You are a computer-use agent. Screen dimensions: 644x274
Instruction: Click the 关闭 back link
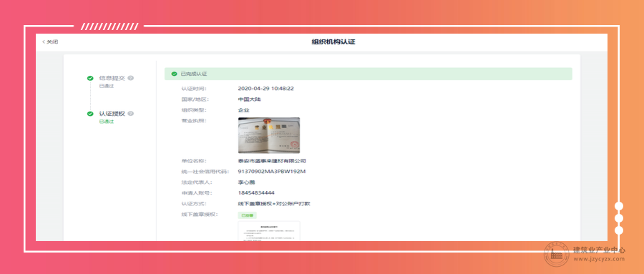[50, 42]
